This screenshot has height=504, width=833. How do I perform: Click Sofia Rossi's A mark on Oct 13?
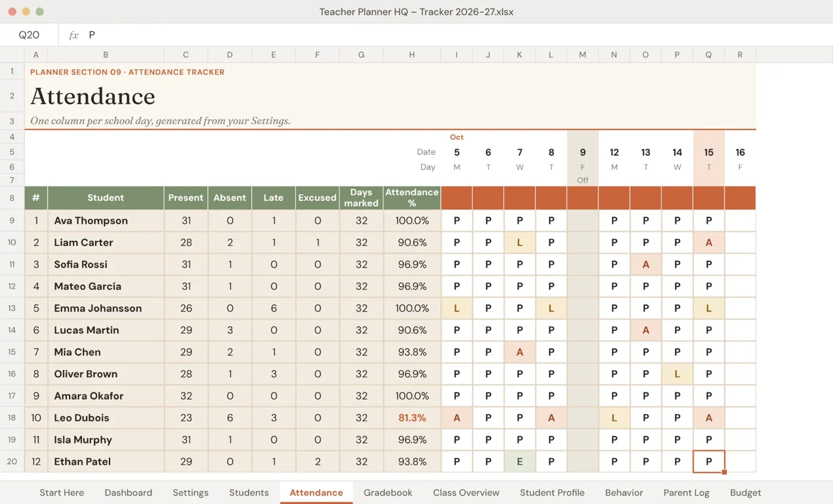point(645,264)
